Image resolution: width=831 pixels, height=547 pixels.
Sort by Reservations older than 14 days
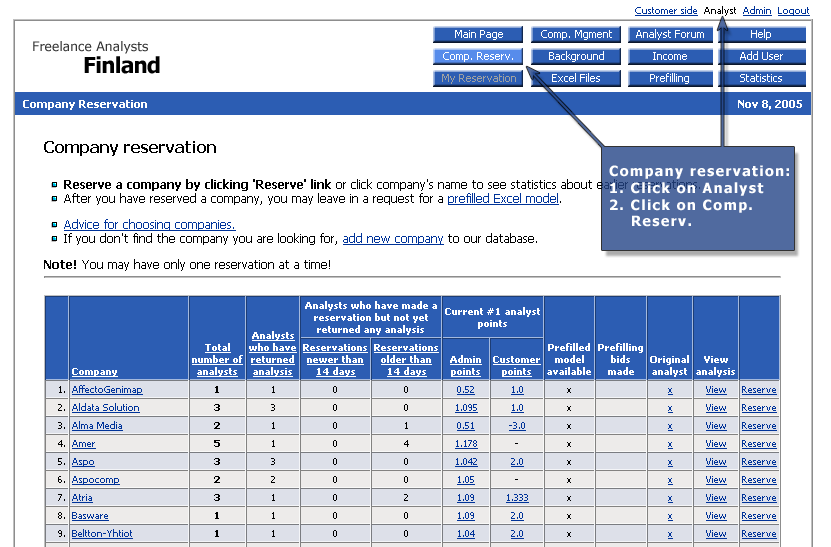406,359
